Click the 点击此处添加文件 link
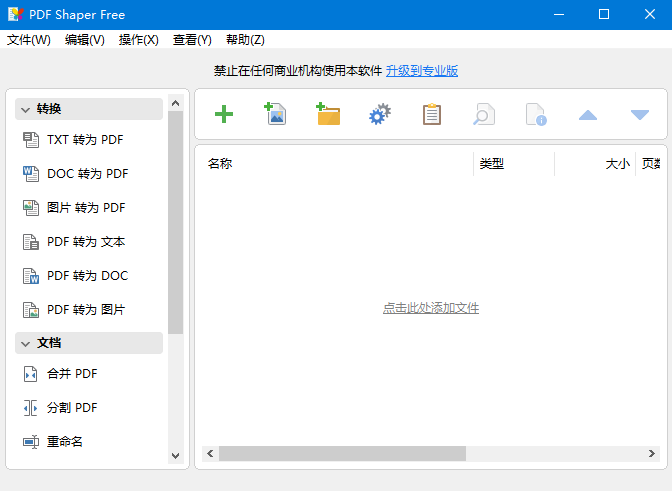This screenshot has height=491, width=672. [431, 308]
